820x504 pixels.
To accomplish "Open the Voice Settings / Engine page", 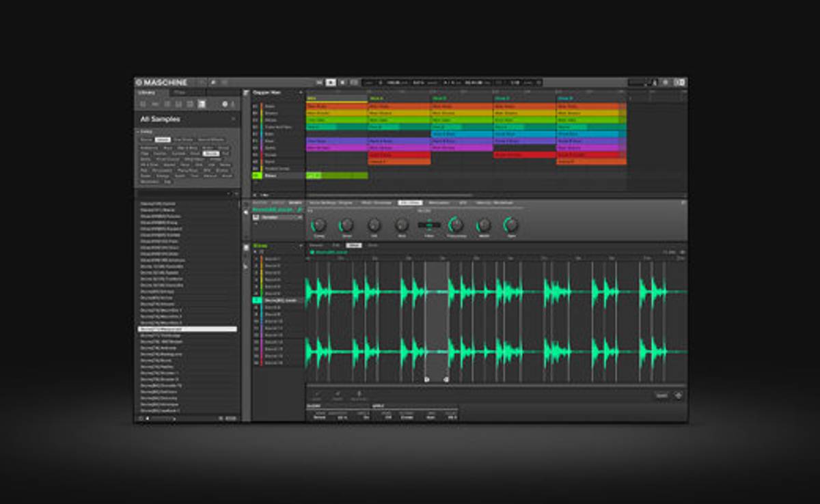I will click(332, 203).
